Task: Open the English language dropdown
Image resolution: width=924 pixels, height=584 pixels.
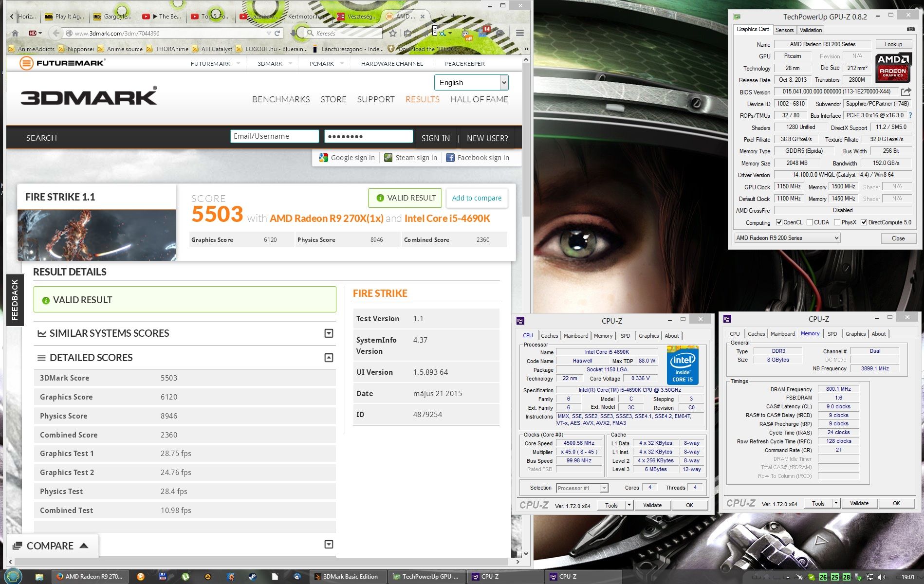Action: 471,82
